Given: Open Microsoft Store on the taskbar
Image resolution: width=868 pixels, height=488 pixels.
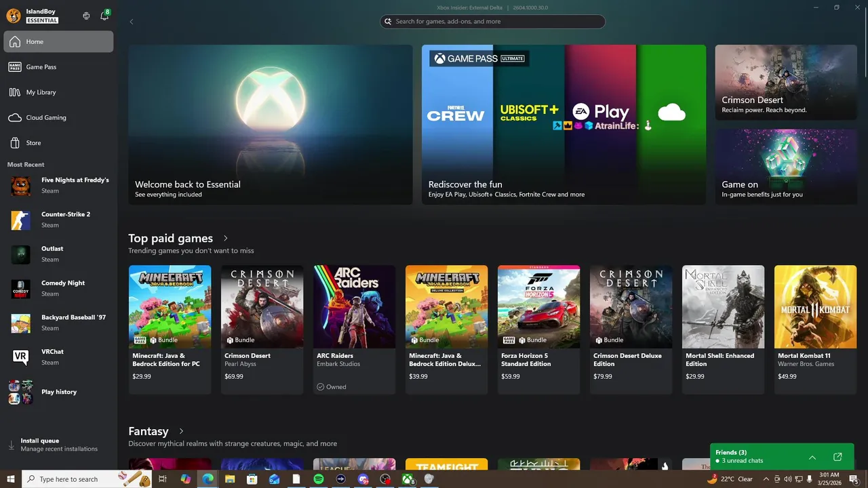Looking at the screenshot, I should coord(252,479).
